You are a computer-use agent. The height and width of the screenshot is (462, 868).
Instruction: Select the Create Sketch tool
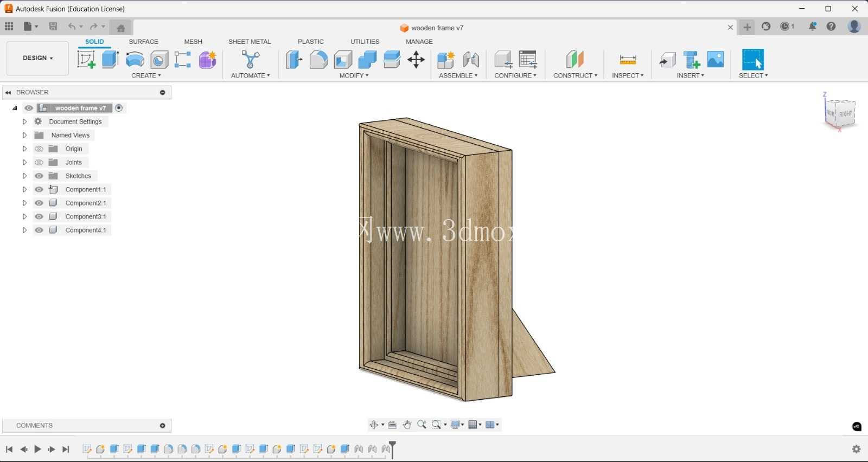[x=86, y=60]
